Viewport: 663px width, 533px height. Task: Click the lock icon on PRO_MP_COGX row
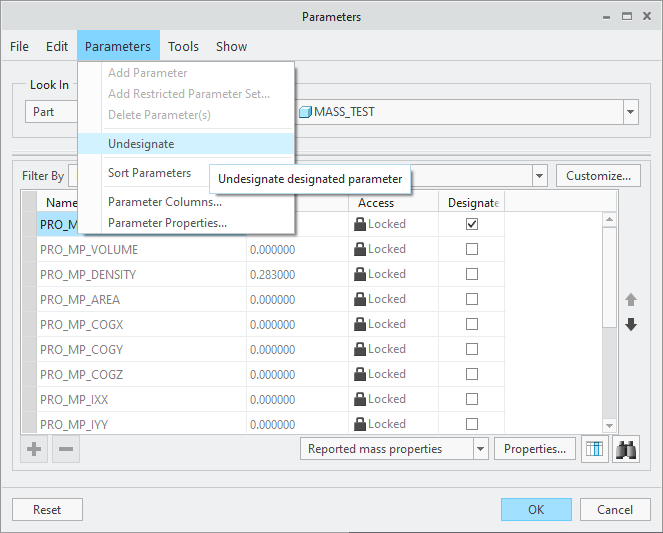pos(360,324)
